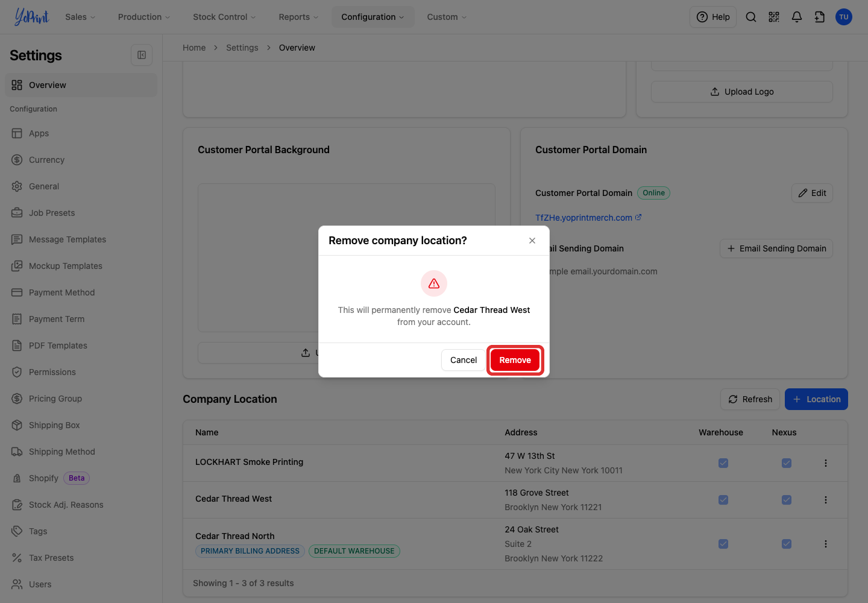The height and width of the screenshot is (603, 868).
Task: Click the Users icon in sidebar
Action: (17, 584)
